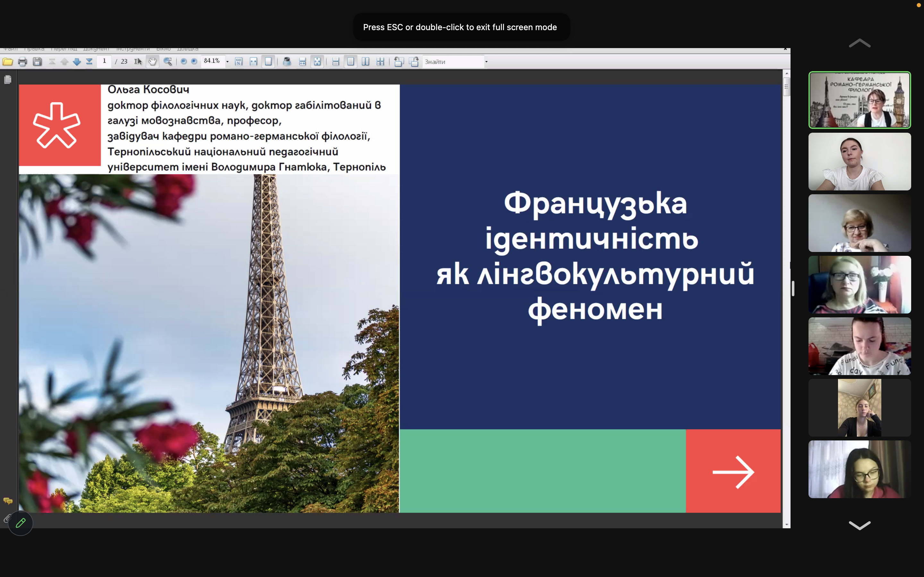Click the Open file folder icon

(8, 62)
